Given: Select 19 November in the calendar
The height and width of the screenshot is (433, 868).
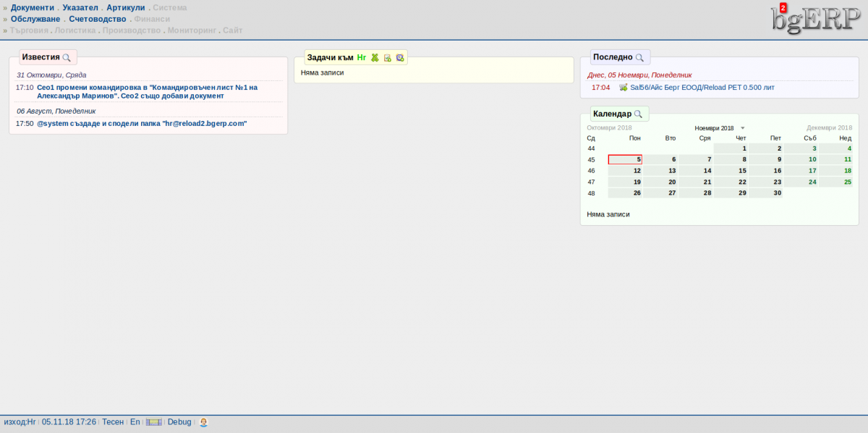Looking at the screenshot, I should point(625,182).
